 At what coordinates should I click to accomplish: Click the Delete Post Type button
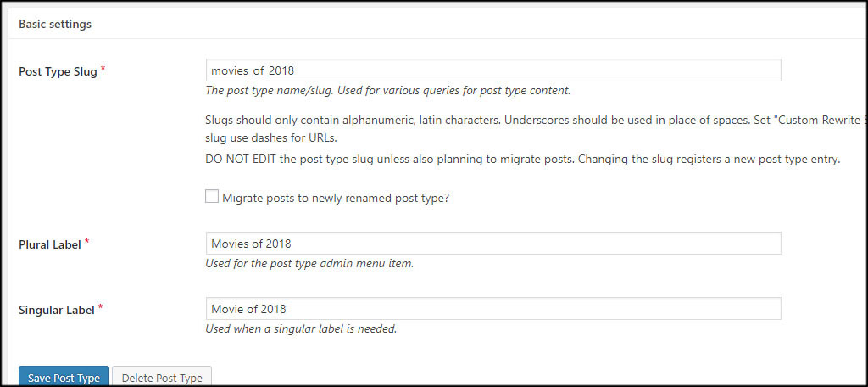tap(162, 379)
